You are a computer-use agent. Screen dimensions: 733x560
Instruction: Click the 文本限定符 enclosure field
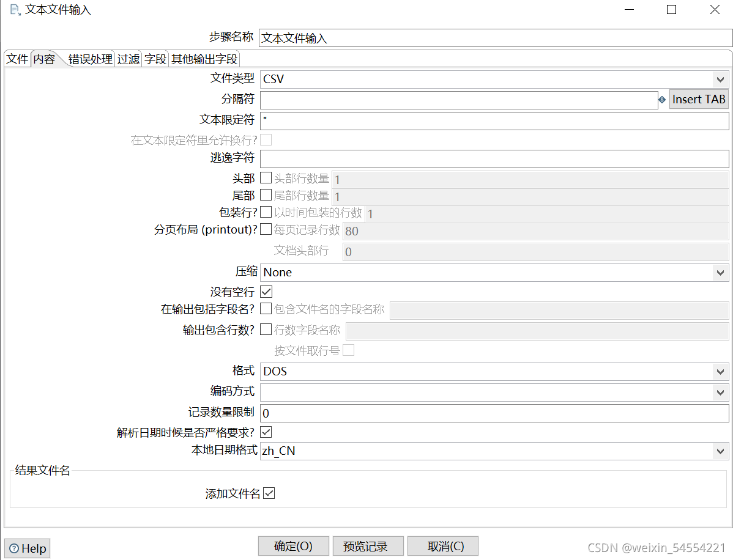point(494,121)
